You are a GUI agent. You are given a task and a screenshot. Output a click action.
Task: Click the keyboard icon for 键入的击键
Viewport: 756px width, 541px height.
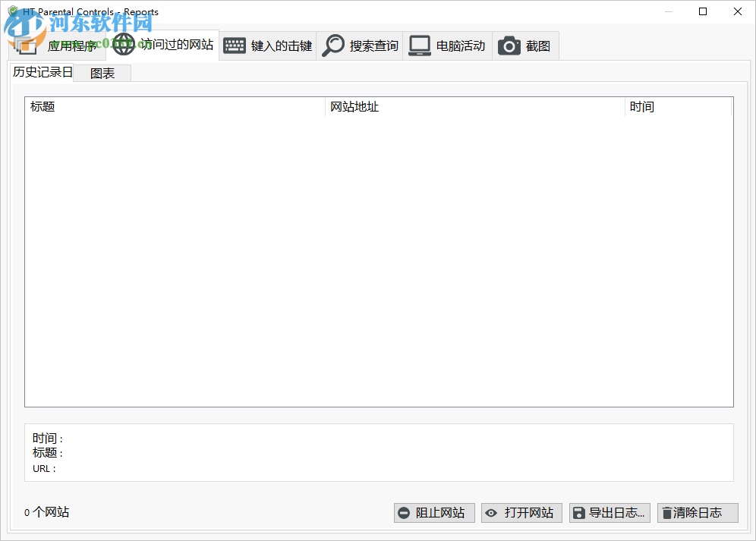coord(234,45)
